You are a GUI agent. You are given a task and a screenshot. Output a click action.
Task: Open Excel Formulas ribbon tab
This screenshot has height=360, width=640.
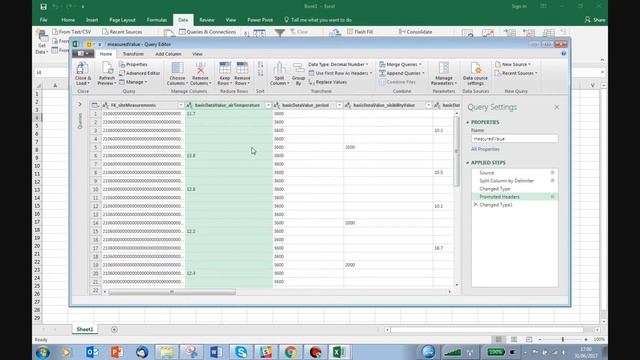157,20
